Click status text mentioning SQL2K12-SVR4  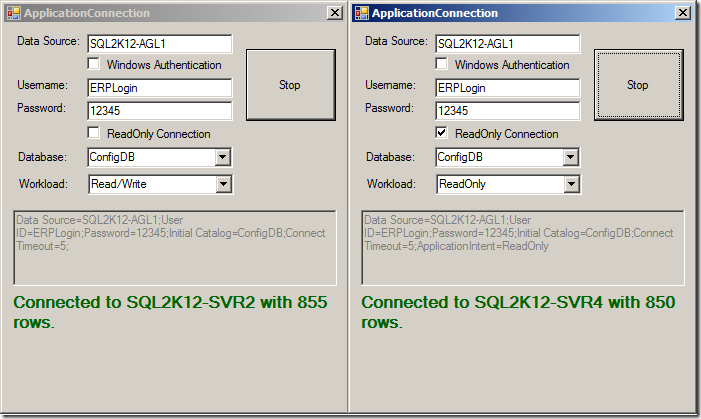coord(518,312)
